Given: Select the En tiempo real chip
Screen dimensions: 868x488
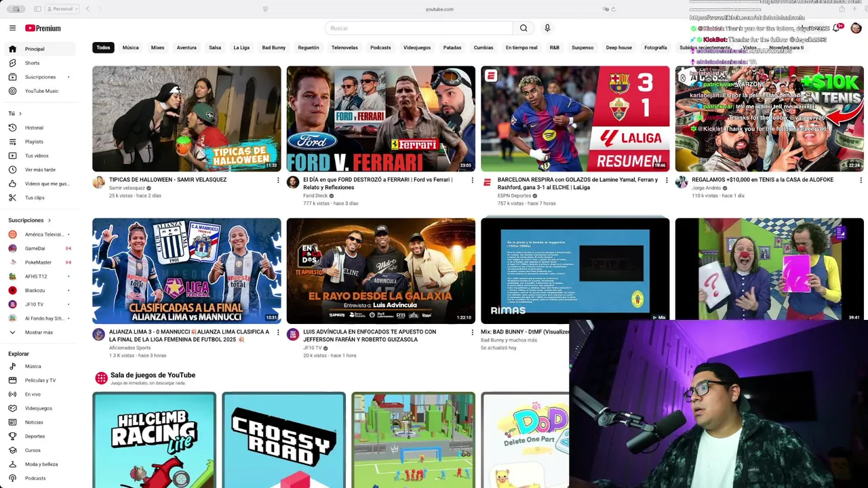Looking at the screenshot, I should tap(521, 47).
